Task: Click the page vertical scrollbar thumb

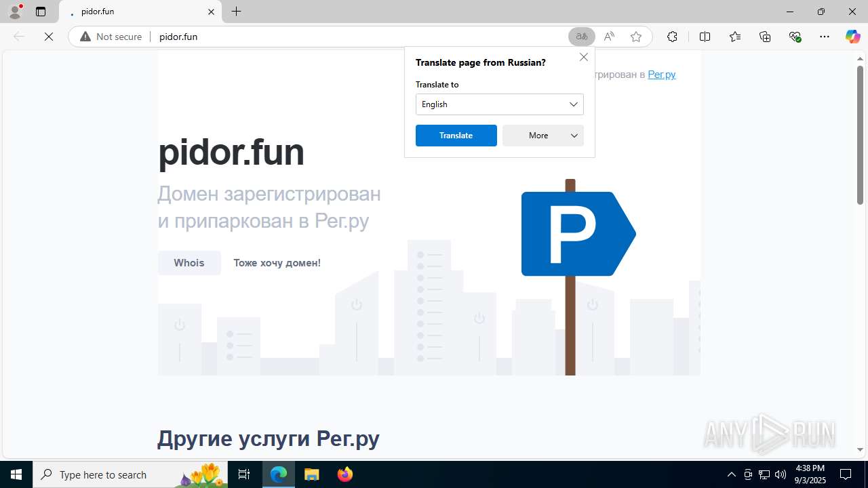Action: coord(860,134)
